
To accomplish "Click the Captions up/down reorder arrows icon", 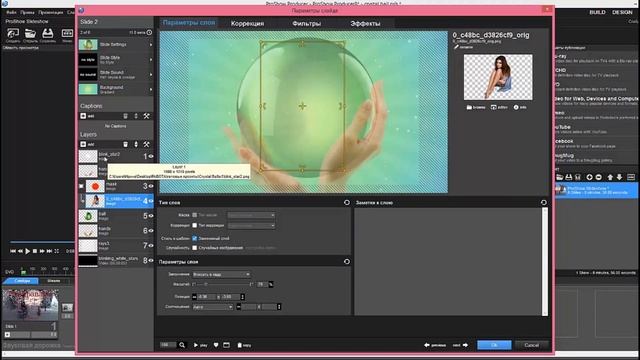I will click(x=136, y=116).
